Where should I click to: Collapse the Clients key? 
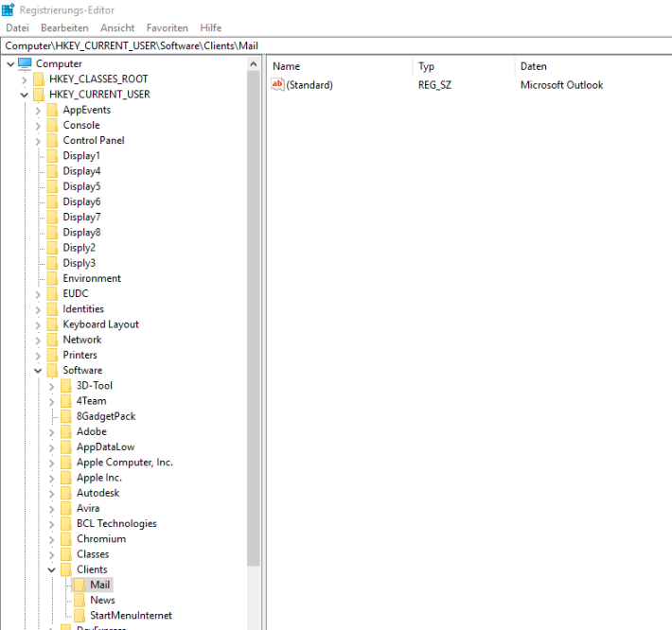[x=52, y=570]
